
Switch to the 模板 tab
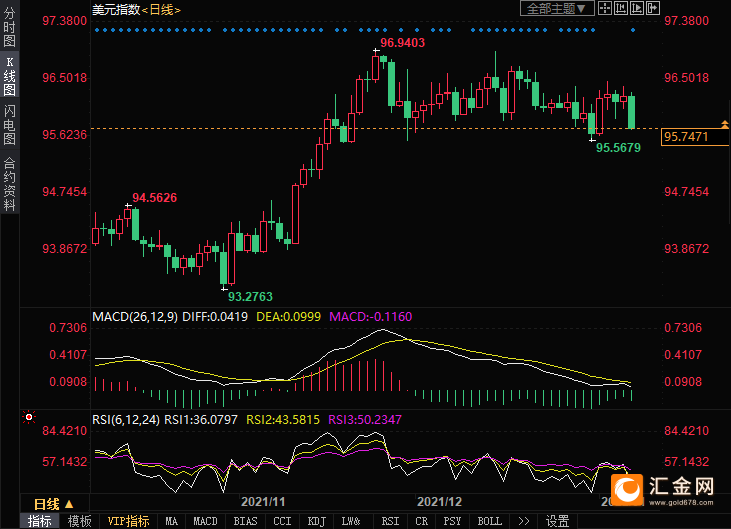pyautogui.click(x=79, y=521)
